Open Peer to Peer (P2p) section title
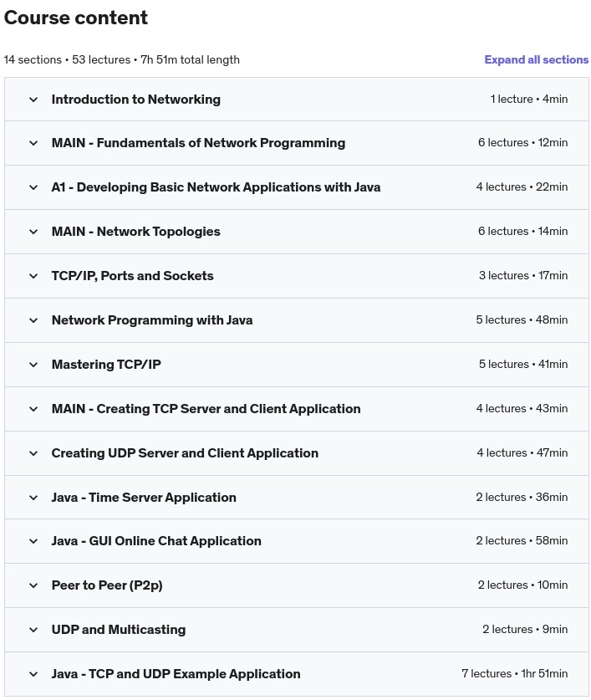The width and height of the screenshot is (591, 700). 107,585
